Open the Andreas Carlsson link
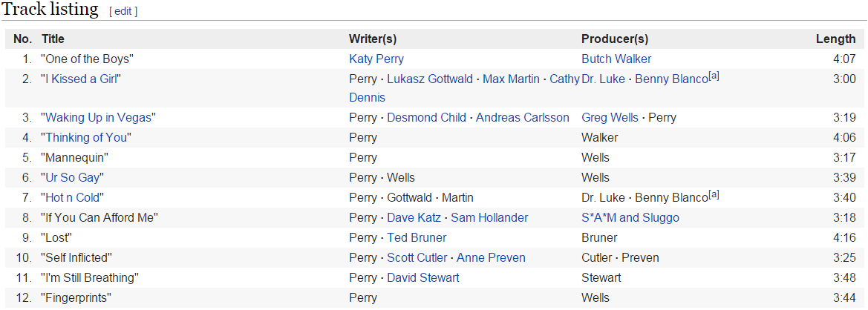This screenshot has height=310, width=868. (x=523, y=118)
